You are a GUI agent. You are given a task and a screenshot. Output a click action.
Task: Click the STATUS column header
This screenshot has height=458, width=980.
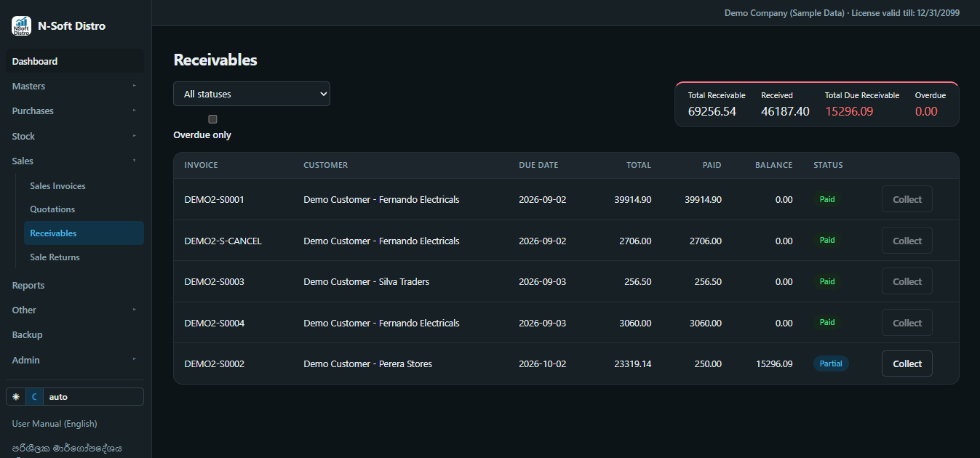point(828,165)
